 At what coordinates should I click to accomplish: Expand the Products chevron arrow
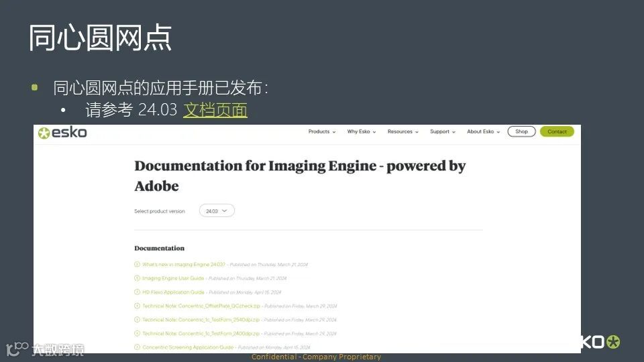tap(334, 132)
